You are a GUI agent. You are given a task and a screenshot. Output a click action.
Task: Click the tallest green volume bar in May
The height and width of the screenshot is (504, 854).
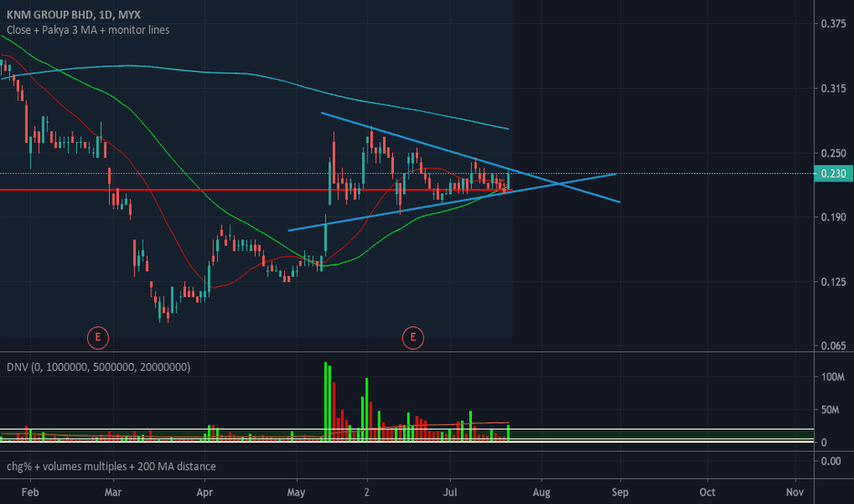[x=325, y=401]
